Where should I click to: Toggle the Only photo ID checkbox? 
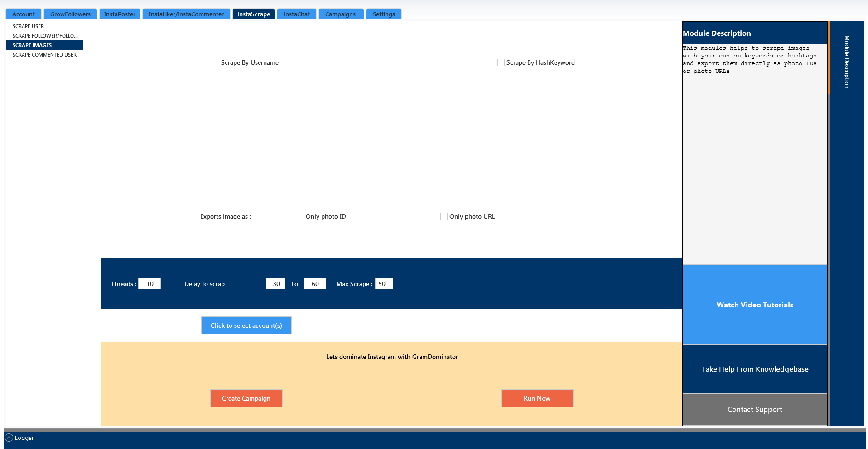[300, 216]
